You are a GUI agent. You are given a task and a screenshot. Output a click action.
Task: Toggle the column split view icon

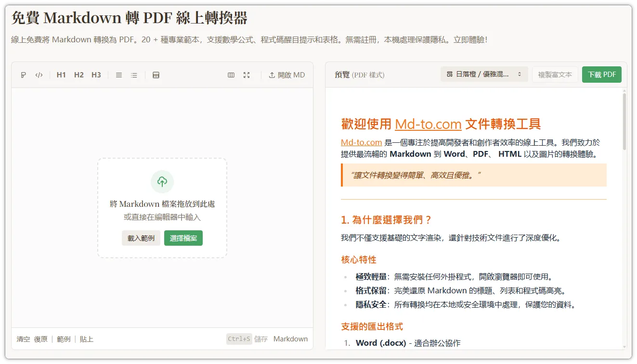231,75
